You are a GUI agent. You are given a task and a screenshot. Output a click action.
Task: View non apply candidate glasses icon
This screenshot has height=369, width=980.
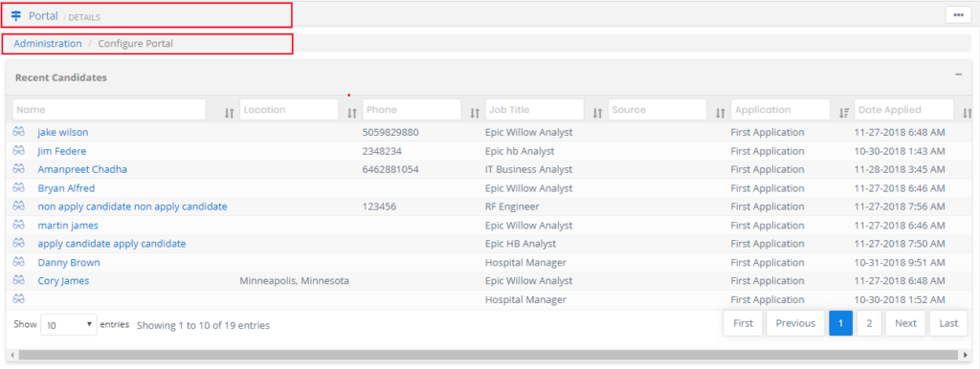[18, 206]
